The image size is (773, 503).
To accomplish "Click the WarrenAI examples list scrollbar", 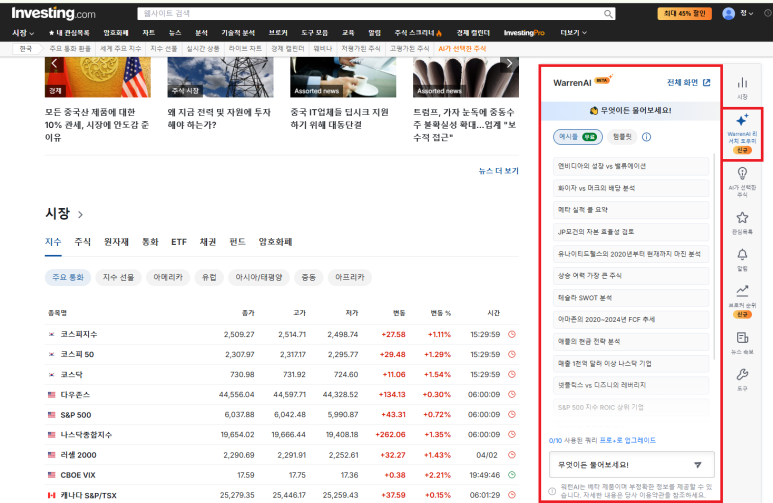I will (x=714, y=256).
